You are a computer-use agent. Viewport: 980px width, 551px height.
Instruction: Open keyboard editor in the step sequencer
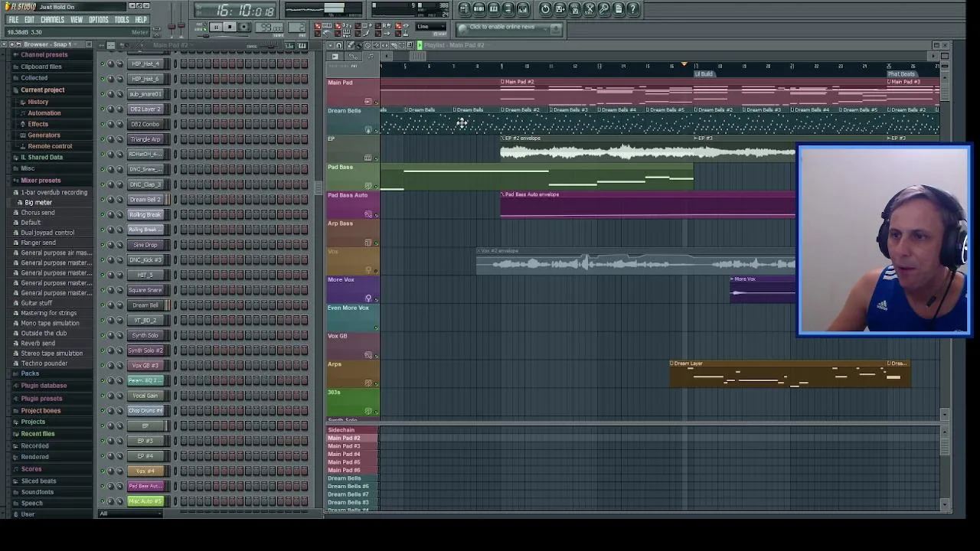(302, 46)
